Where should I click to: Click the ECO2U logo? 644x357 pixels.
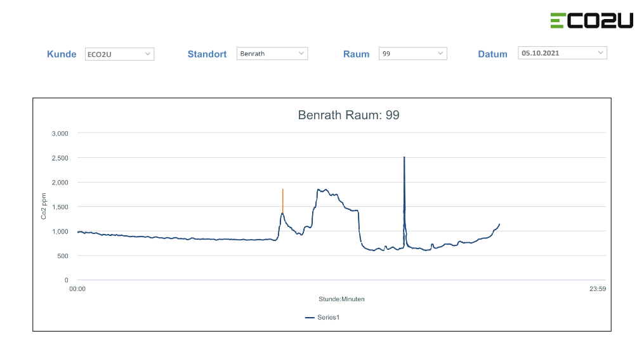(591, 20)
